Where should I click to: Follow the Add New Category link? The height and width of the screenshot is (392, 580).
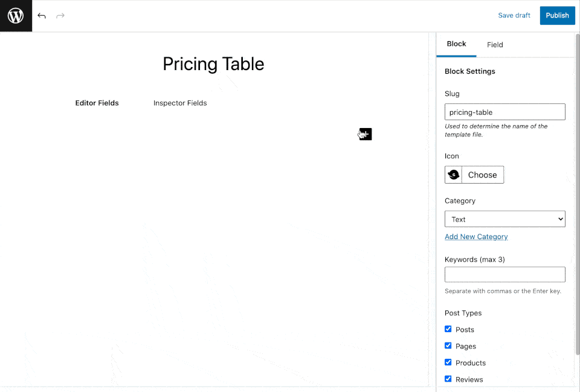pyautogui.click(x=476, y=237)
